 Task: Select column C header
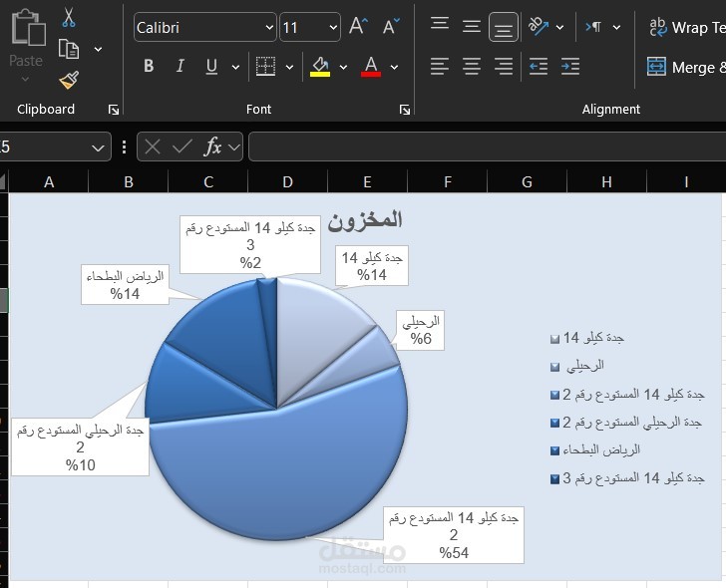pyautogui.click(x=207, y=181)
